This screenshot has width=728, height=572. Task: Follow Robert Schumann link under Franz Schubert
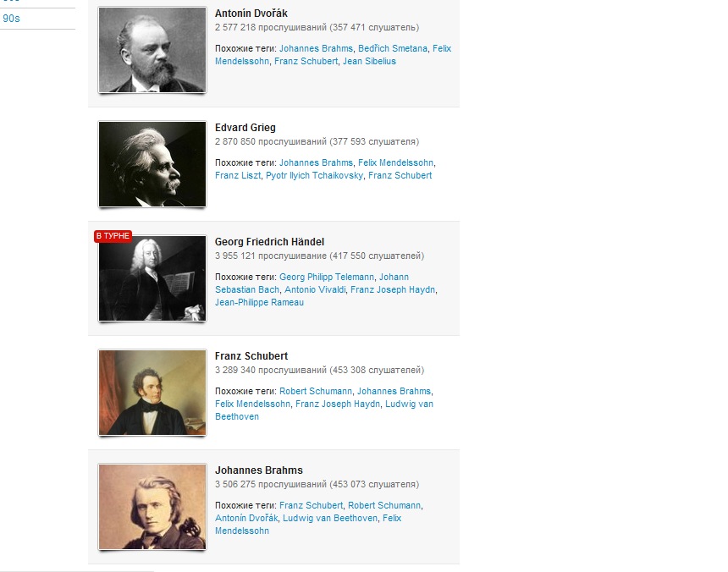point(316,391)
